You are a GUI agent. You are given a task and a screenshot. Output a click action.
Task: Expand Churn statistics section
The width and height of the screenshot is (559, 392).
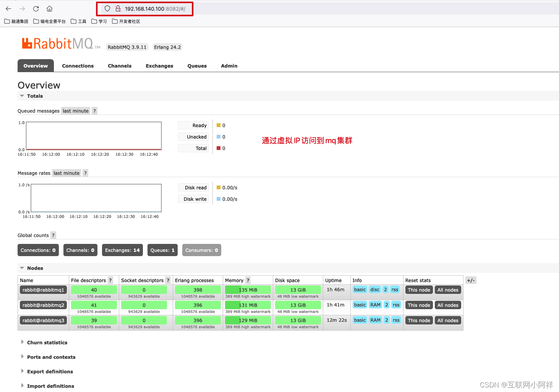click(47, 342)
